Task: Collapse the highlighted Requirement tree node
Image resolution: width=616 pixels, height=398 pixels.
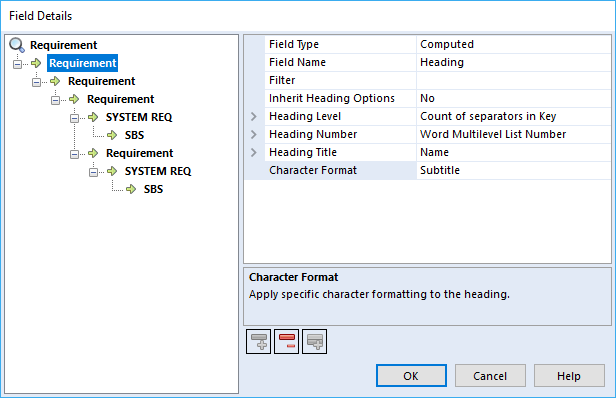Action: [x=17, y=64]
